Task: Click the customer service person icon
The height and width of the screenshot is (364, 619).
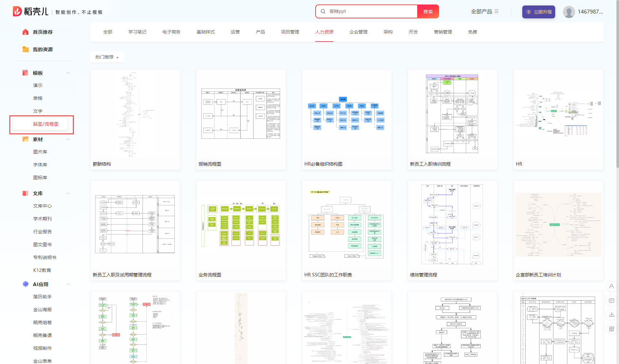Action: 611,286
